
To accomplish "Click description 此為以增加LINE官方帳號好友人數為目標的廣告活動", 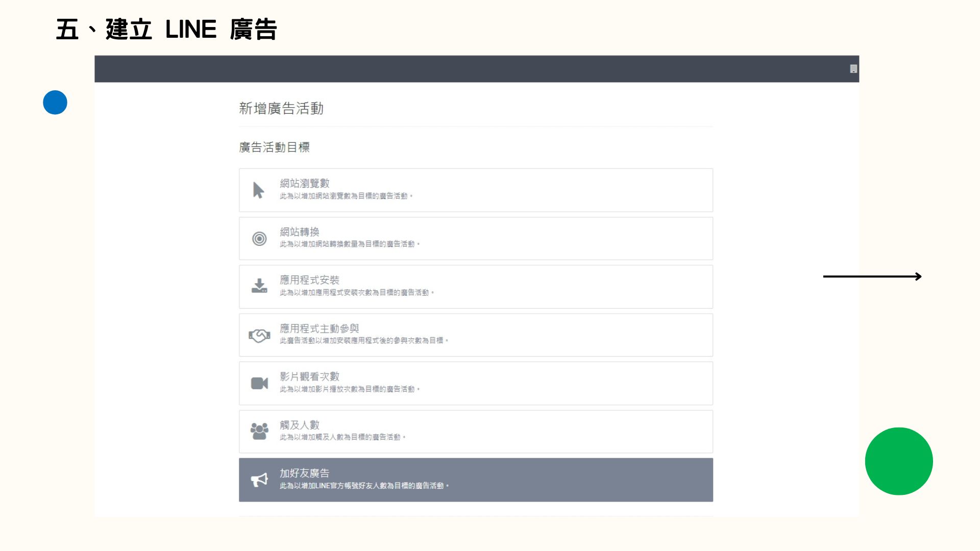I will coord(364,486).
